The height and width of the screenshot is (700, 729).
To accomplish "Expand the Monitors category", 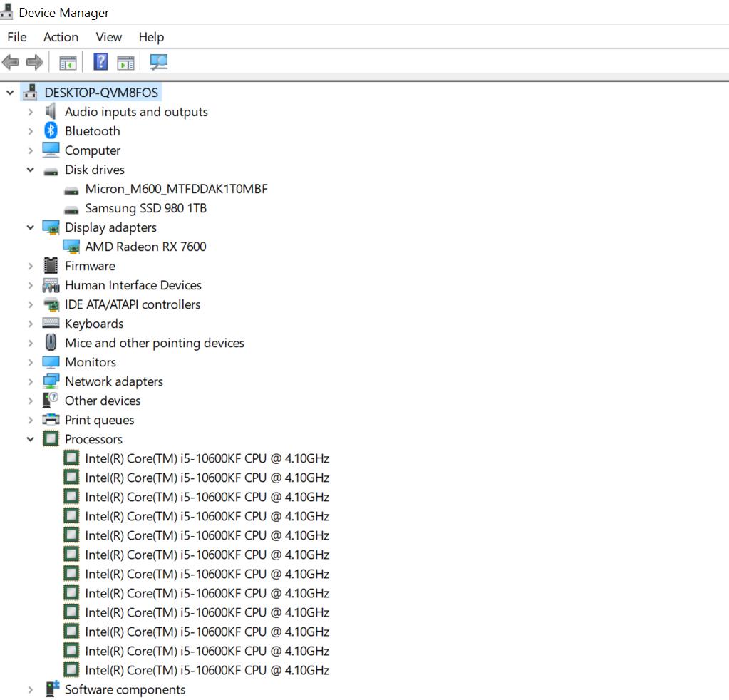I will pos(30,362).
